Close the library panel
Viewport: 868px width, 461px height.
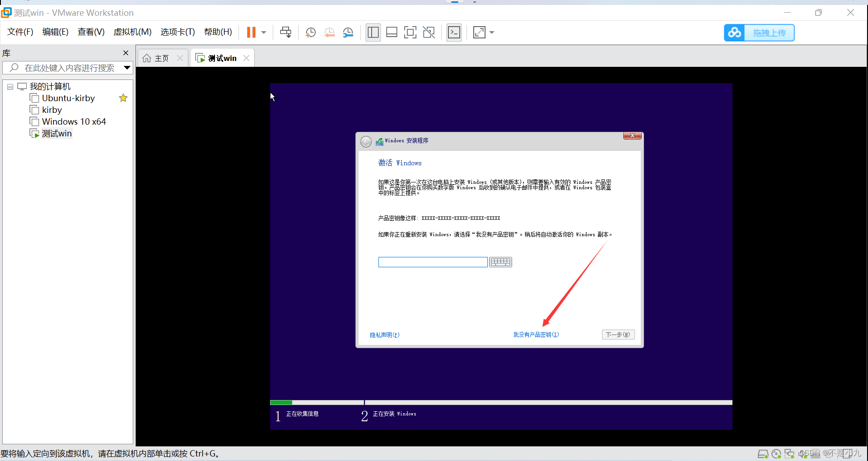point(126,53)
